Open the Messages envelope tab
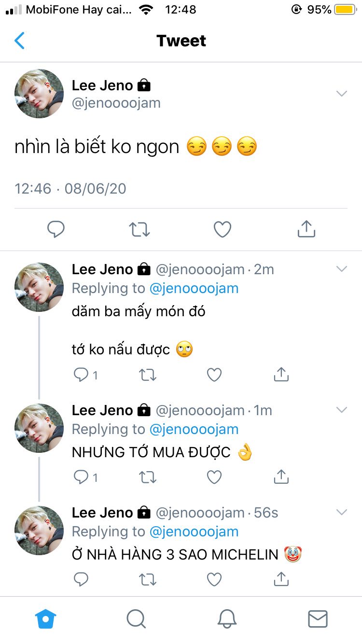Screen dimensions: 362x644 tap(318, 618)
